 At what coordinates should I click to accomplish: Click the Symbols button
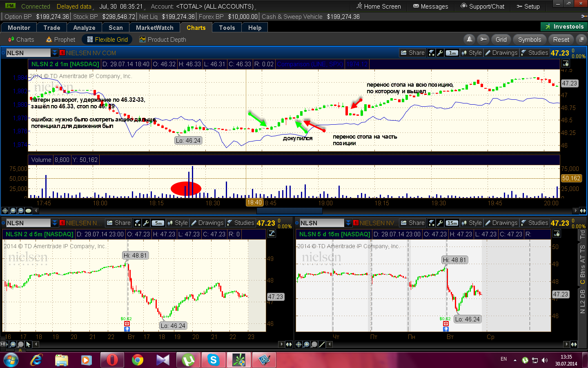[530, 39]
